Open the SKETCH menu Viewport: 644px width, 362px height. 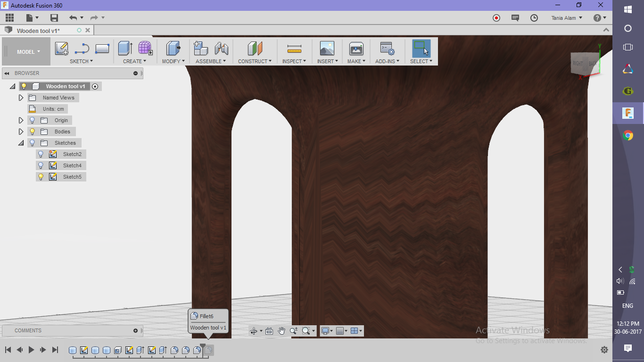click(x=81, y=61)
